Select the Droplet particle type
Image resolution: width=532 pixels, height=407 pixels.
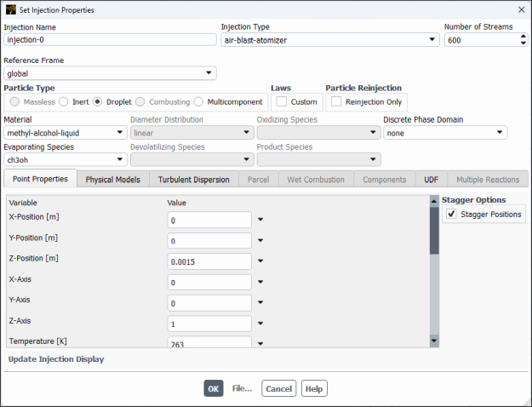(98, 101)
